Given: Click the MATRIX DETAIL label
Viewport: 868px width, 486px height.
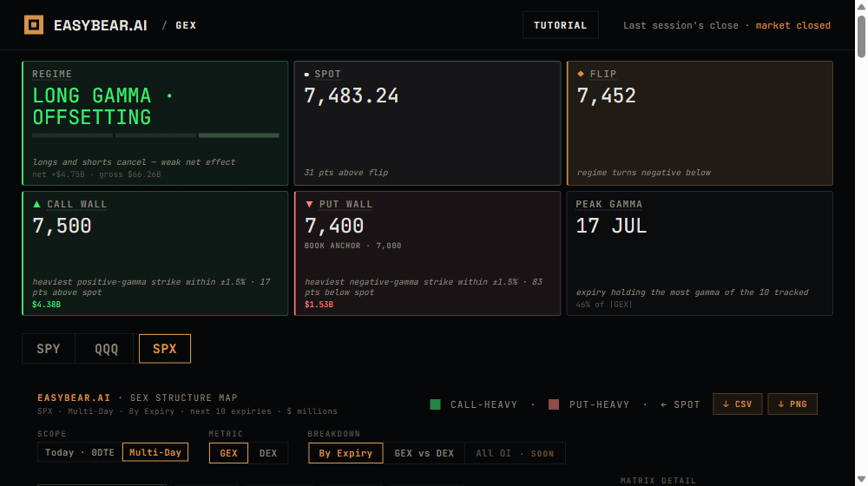Looking at the screenshot, I should pyautogui.click(x=658, y=481).
